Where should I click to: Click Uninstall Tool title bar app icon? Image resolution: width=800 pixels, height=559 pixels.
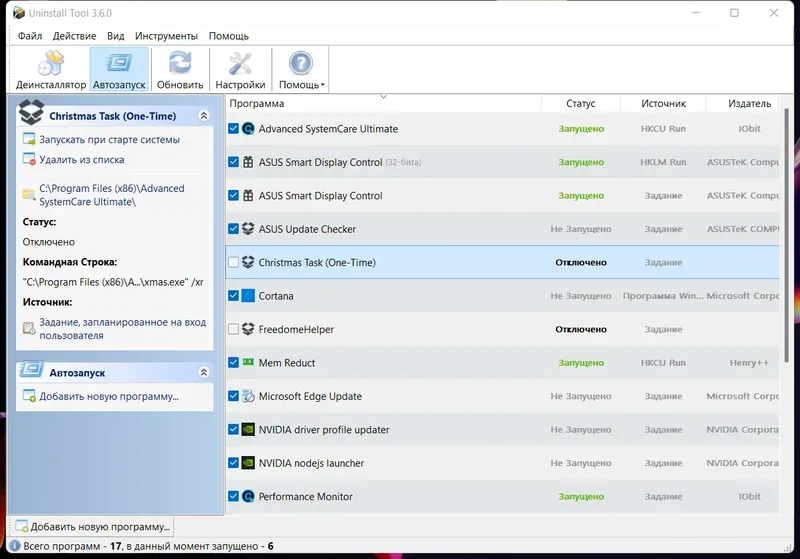19,13
